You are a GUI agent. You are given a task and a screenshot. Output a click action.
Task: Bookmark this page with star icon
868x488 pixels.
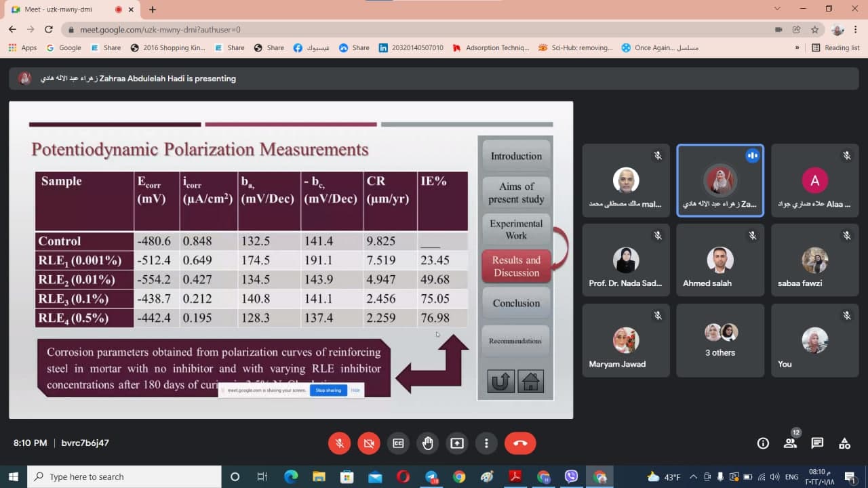click(x=814, y=30)
